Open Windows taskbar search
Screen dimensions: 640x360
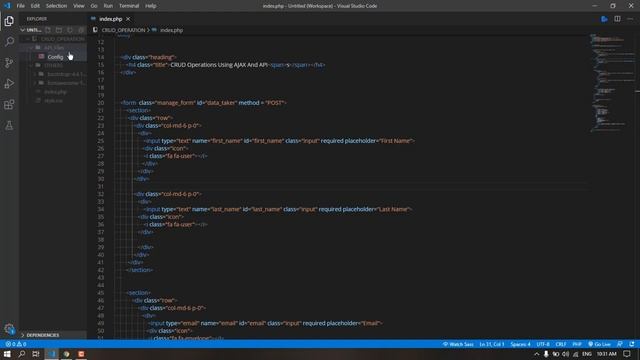pyautogui.click(x=22, y=354)
